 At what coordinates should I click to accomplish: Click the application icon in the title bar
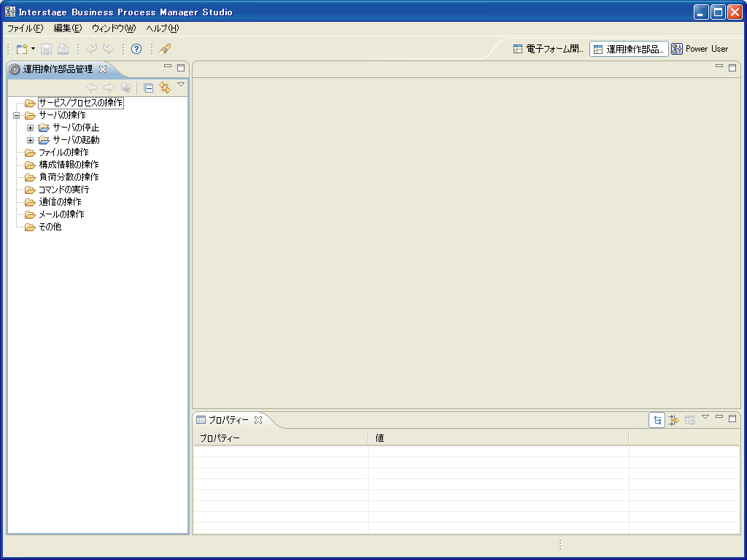pyautogui.click(x=9, y=12)
